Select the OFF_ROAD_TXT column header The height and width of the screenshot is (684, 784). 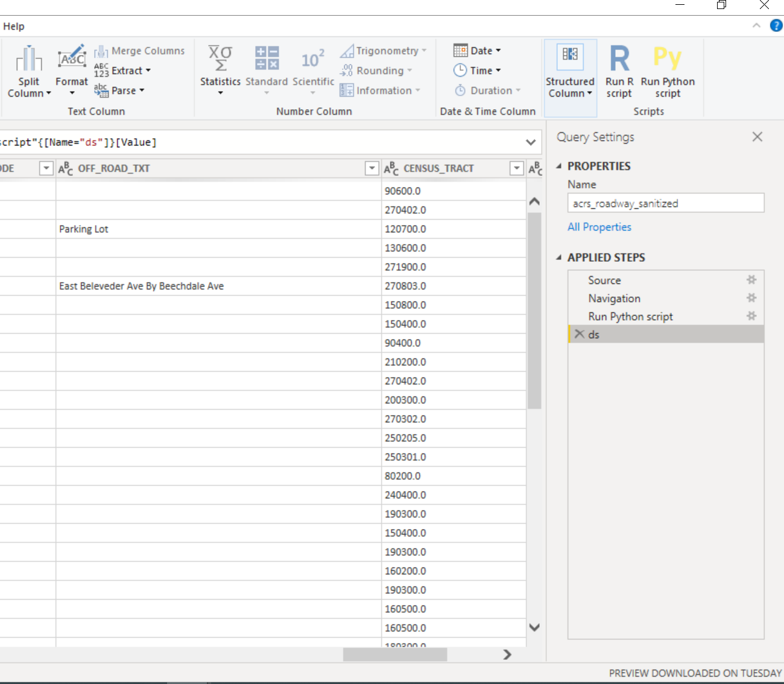[x=218, y=168]
